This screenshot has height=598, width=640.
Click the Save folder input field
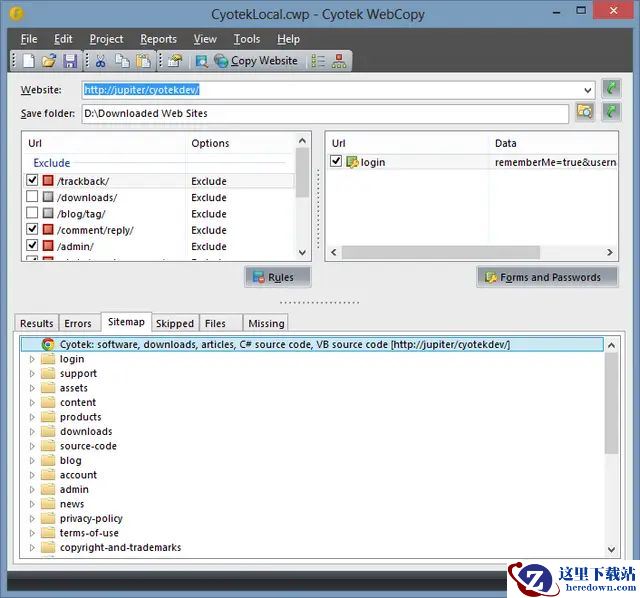click(325, 113)
